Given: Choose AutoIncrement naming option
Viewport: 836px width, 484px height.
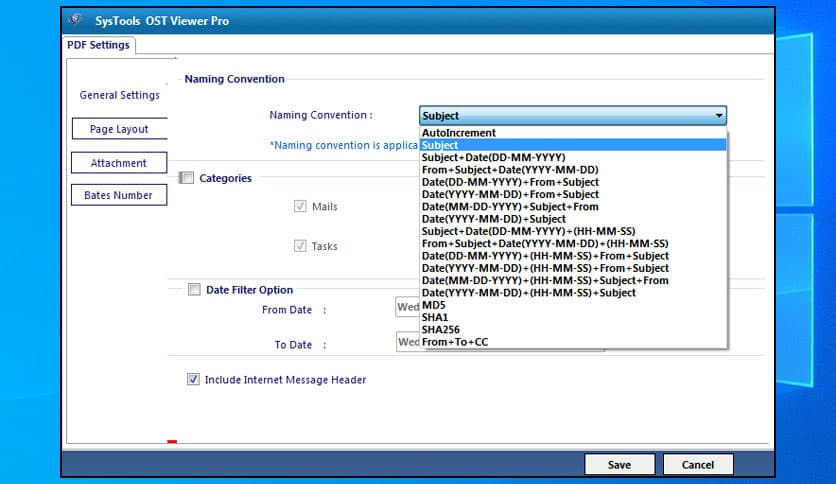Looking at the screenshot, I should [573, 133].
